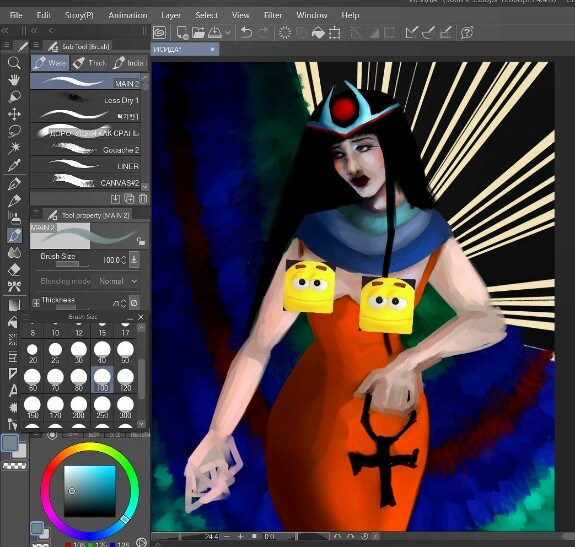Viewport: 575px width, 547px height.
Task: Open the Layer menu
Action: click(x=171, y=15)
